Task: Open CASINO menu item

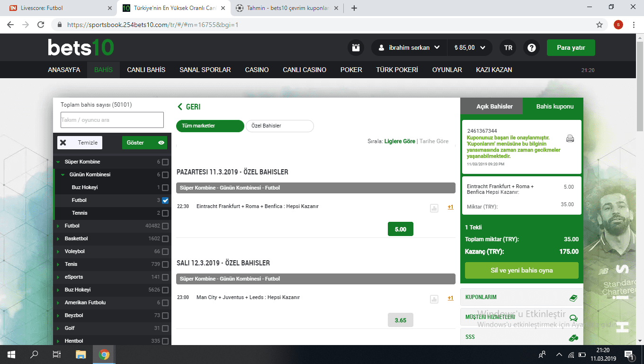Action: pos(257,70)
